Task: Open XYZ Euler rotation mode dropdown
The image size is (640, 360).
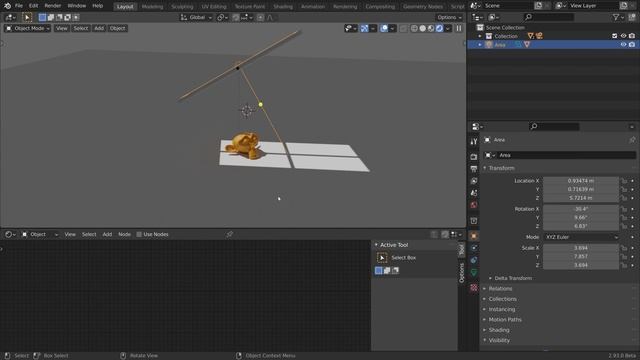Action: click(581, 237)
